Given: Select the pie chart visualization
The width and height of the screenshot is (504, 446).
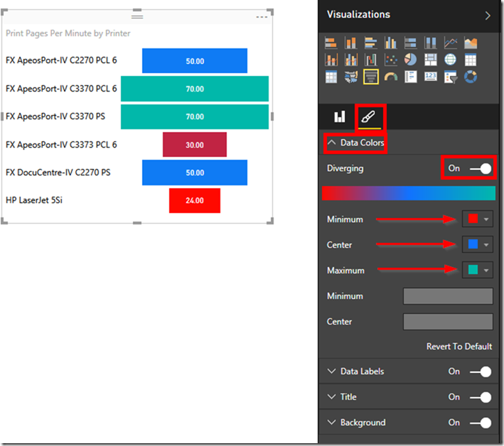Looking at the screenshot, I should pyautogui.click(x=410, y=60).
